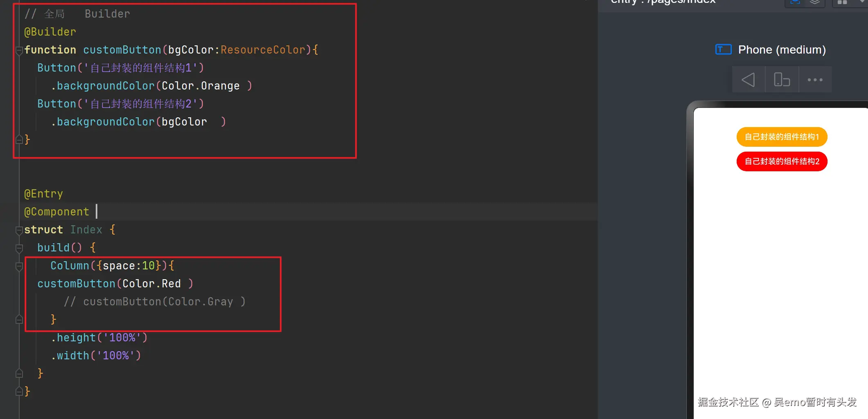Collapse the function customButton code block
This screenshot has height=419, width=868.
(19, 50)
